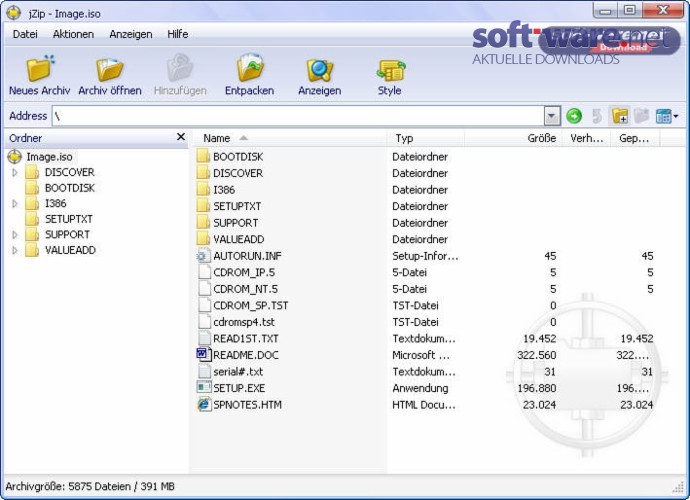
Task: Click the SPNOTES.HTM browser icon
Action: [x=203, y=404]
